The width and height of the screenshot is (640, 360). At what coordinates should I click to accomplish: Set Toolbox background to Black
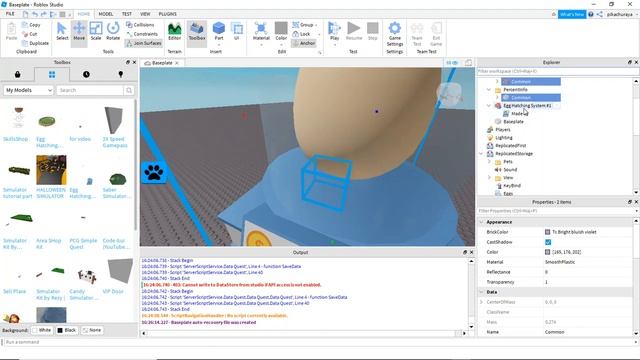pyautogui.click(x=67, y=330)
